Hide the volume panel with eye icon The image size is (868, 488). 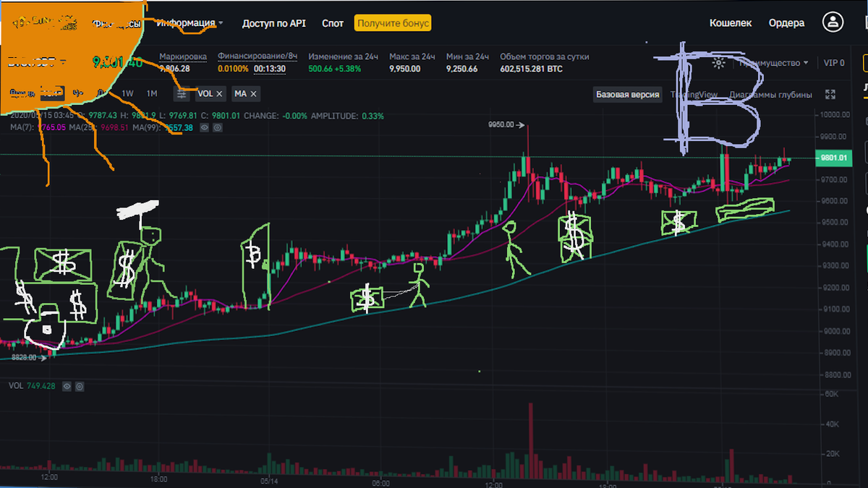pos(67,387)
